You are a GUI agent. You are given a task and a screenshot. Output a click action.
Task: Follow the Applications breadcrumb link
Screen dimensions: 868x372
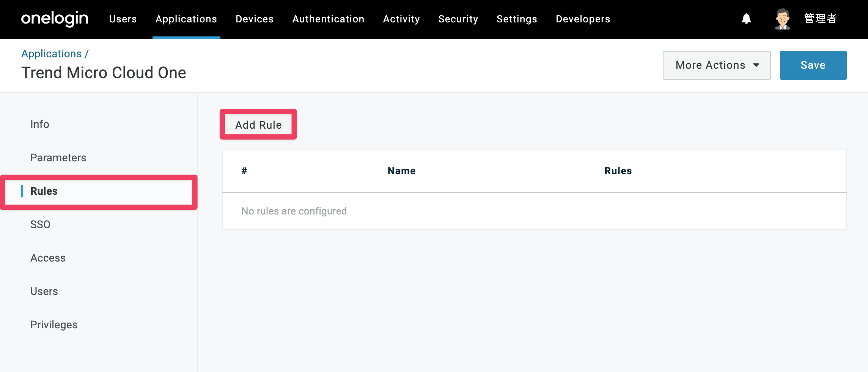[51, 54]
